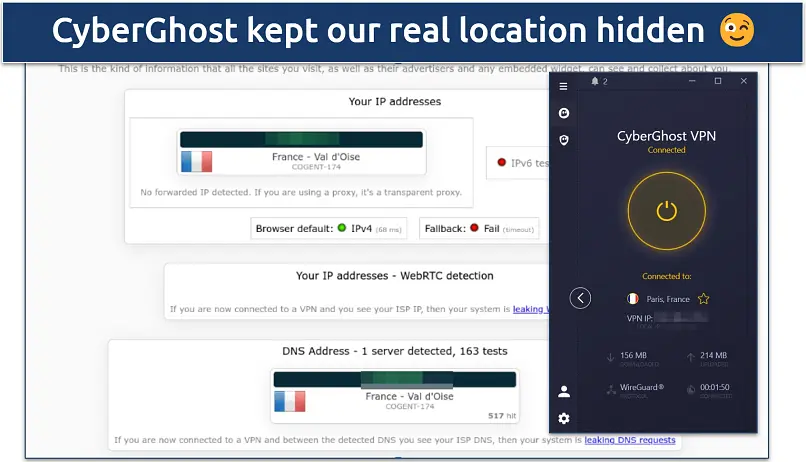Open the account profile icon
The width and height of the screenshot is (806, 462).
(564, 391)
